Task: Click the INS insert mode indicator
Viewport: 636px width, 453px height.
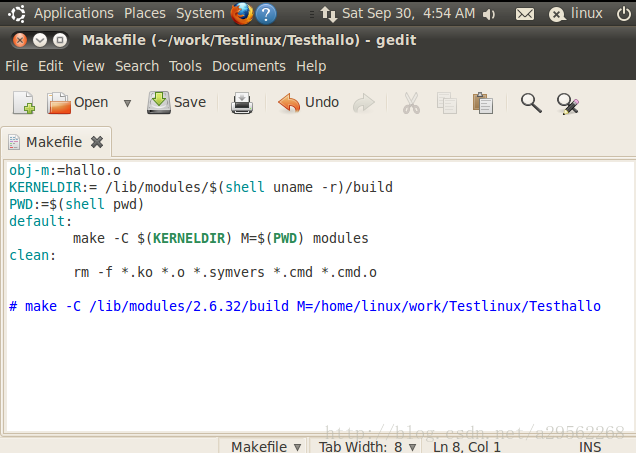Action: point(590,447)
